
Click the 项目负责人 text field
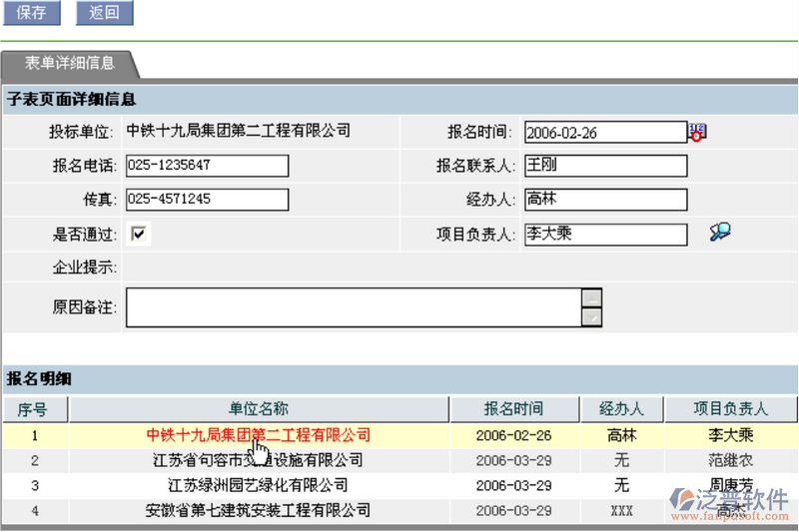coord(605,234)
